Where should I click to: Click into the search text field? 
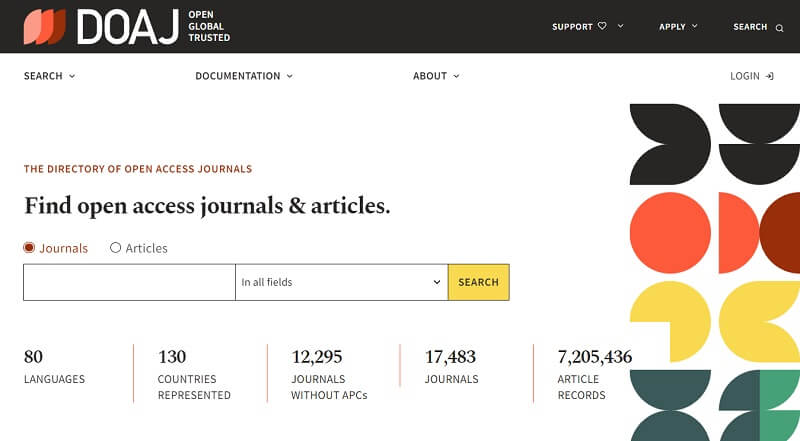point(129,282)
